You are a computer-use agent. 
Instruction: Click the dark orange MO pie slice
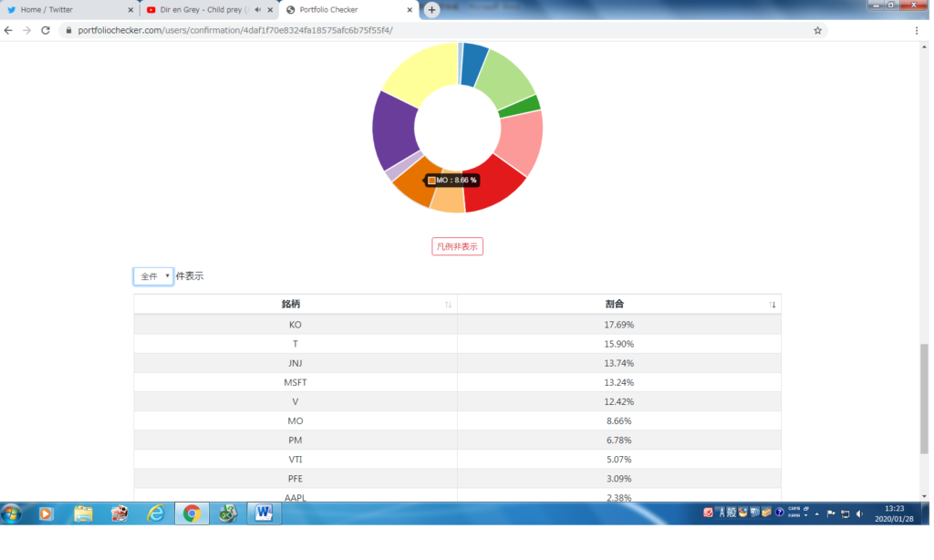[415, 183]
